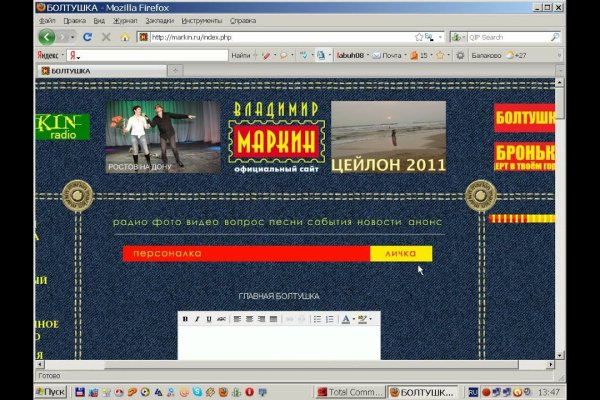
Task: Open the 'ЦЕЙЛОН 2011' photo thumbnail
Action: (388, 136)
